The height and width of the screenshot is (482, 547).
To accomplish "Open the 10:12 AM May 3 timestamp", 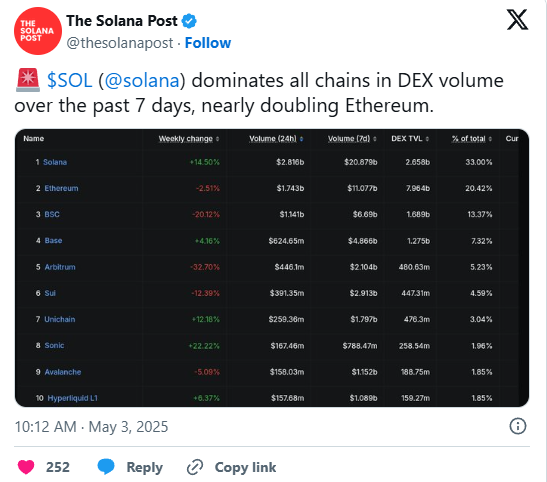I will [x=91, y=427].
